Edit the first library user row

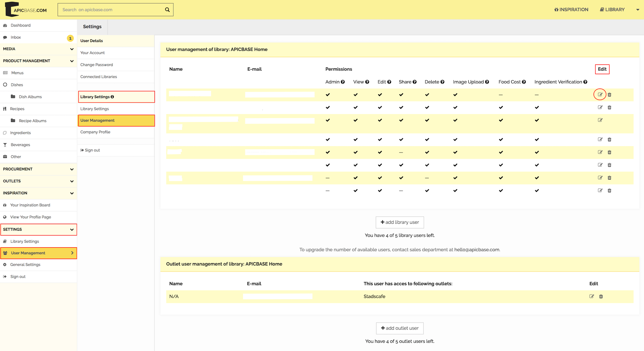pyautogui.click(x=600, y=95)
